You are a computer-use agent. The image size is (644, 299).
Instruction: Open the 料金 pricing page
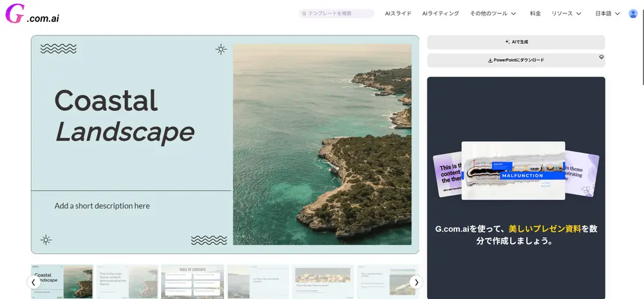[535, 14]
